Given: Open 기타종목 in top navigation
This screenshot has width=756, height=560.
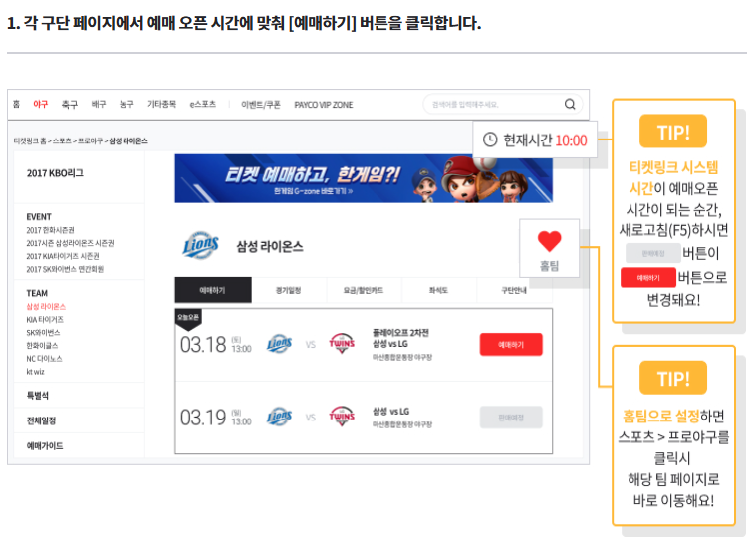Looking at the screenshot, I should [x=161, y=104].
